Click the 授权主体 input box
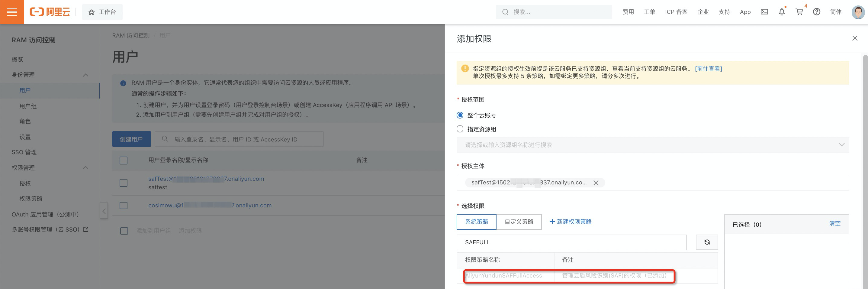Image resolution: width=868 pixels, height=289 pixels. pos(653,182)
